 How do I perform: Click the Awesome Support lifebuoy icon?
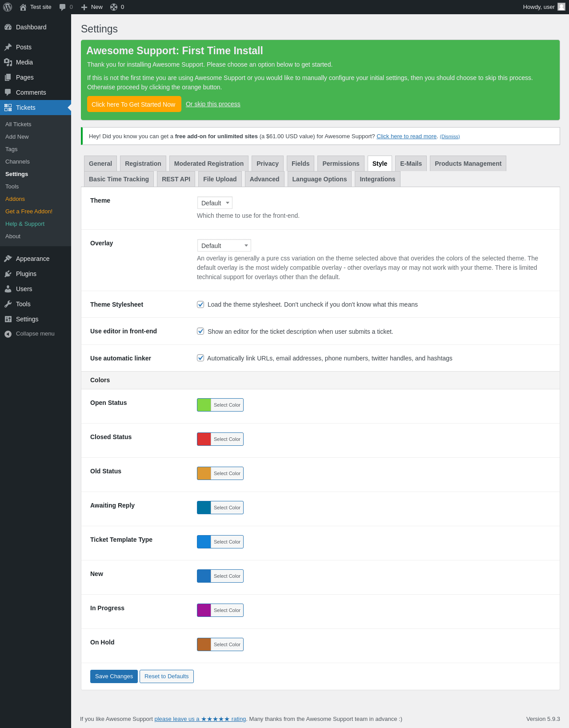pos(114,7)
